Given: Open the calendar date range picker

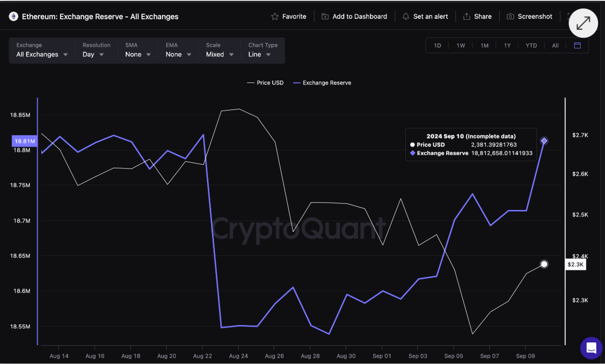Looking at the screenshot, I should click(x=577, y=45).
